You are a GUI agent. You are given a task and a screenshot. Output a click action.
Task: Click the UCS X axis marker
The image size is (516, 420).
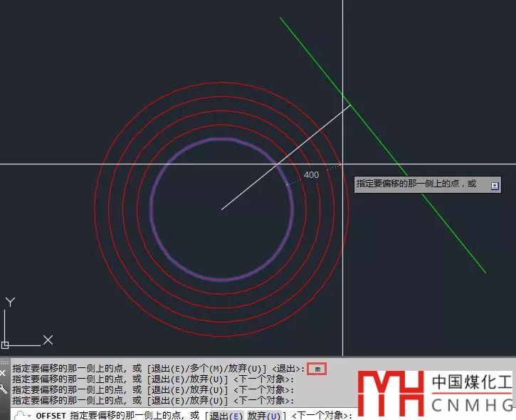[x=48, y=340]
